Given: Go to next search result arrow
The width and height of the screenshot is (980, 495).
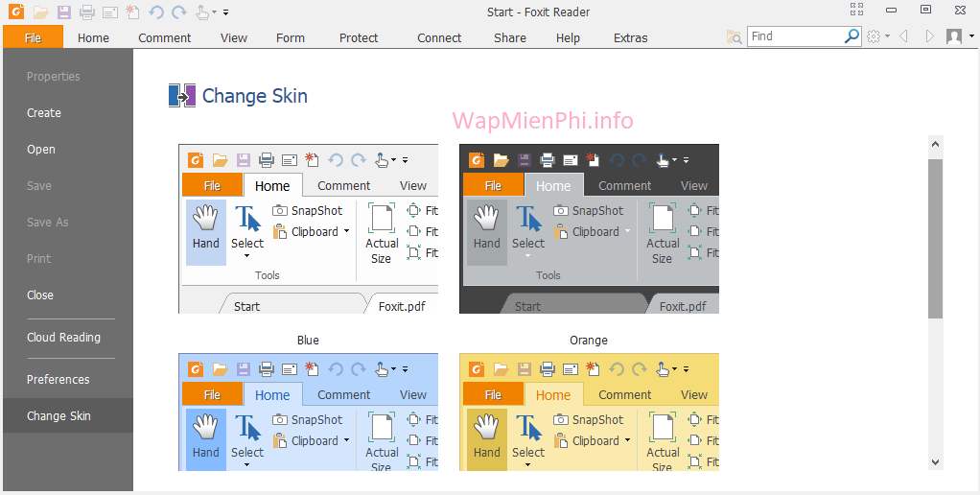Looking at the screenshot, I should pyautogui.click(x=930, y=36).
